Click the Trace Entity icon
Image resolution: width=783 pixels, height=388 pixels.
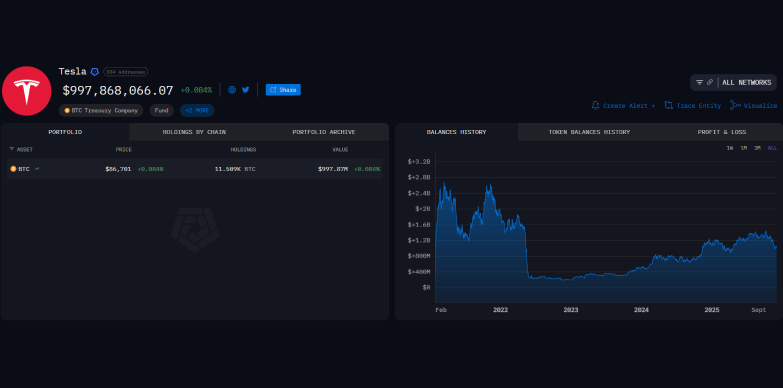pos(669,105)
